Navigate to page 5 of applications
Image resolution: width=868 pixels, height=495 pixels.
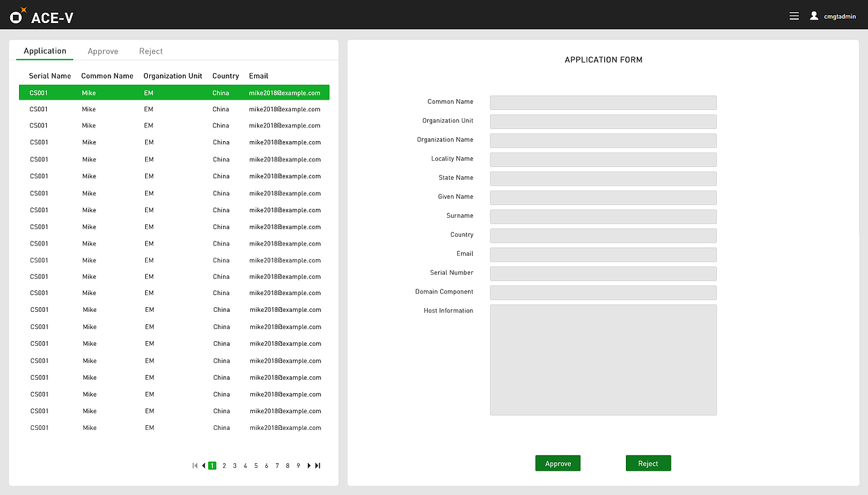pyautogui.click(x=256, y=465)
